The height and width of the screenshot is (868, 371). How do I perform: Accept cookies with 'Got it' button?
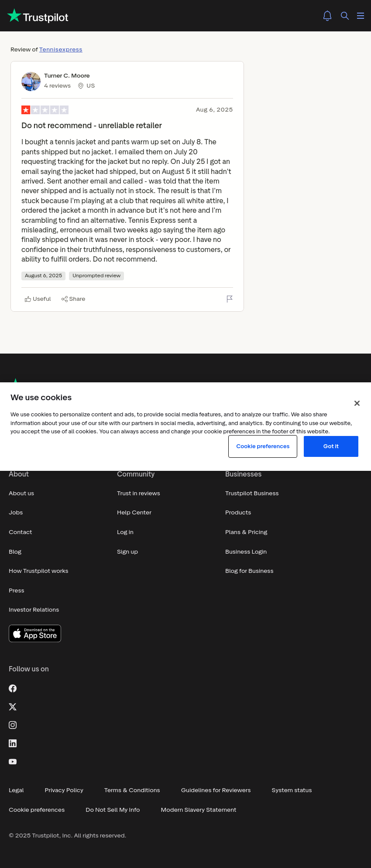[x=331, y=446]
